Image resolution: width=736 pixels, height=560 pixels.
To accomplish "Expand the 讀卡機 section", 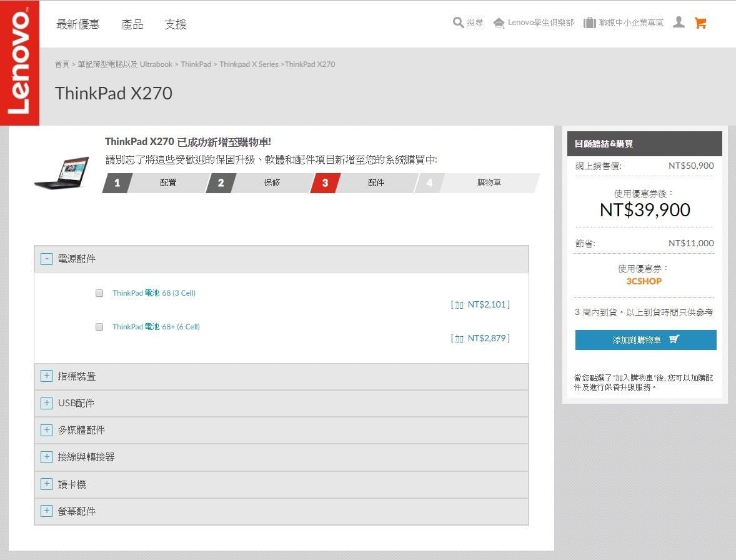I will coord(46,484).
